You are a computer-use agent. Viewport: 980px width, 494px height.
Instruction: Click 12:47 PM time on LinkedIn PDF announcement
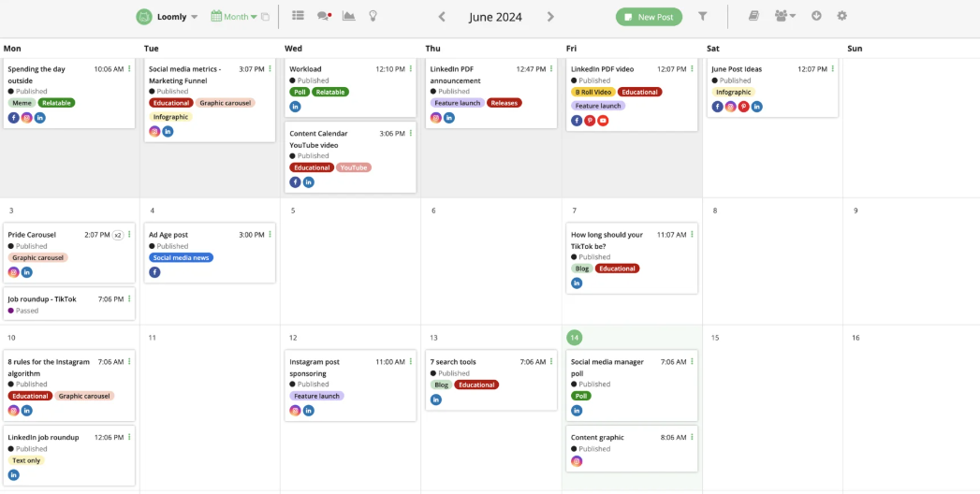pos(531,68)
